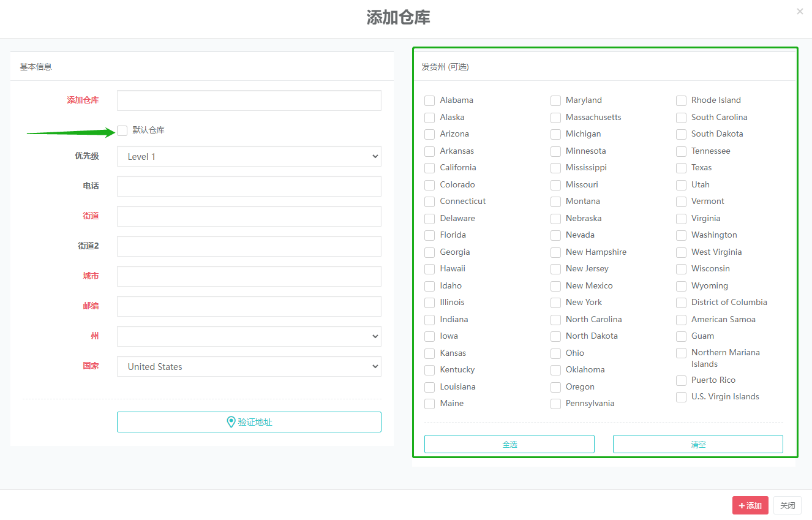Tick the Ohio checkbox

555,353
